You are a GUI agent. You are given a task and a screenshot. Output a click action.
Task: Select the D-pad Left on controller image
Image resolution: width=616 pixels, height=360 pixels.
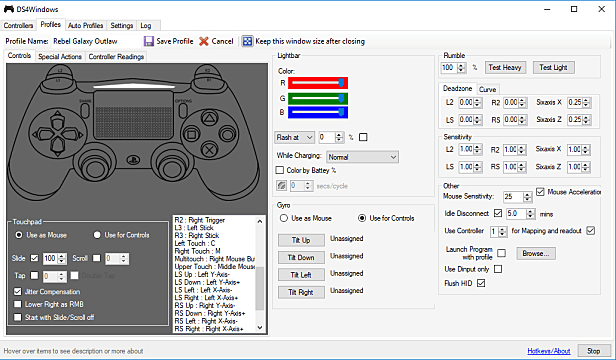tap(42, 135)
